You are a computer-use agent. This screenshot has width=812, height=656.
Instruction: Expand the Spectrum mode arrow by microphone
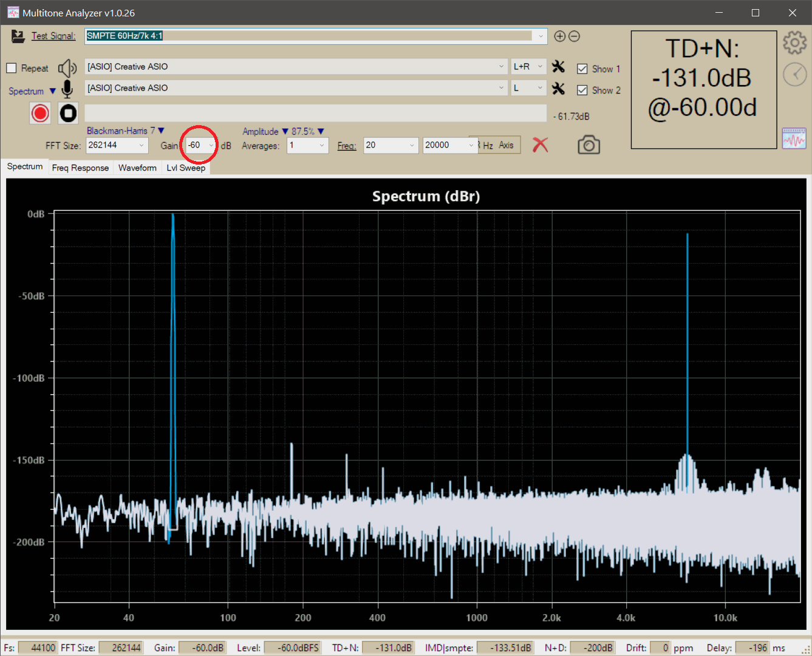(52, 91)
